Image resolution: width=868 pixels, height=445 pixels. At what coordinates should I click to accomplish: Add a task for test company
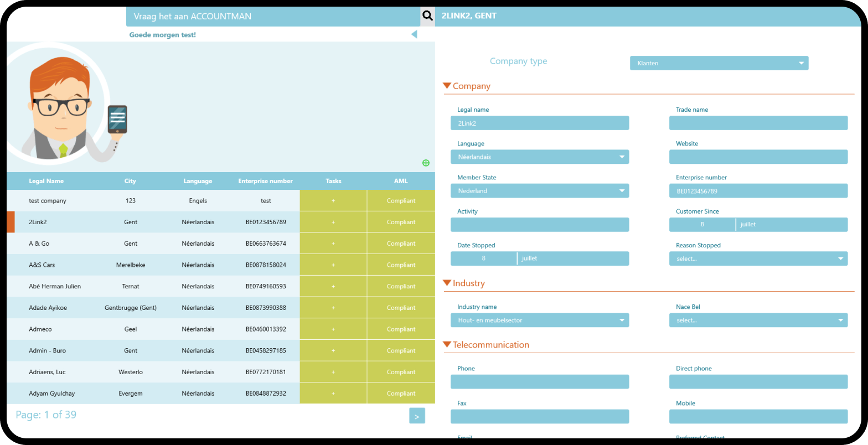pyautogui.click(x=333, y=201)
